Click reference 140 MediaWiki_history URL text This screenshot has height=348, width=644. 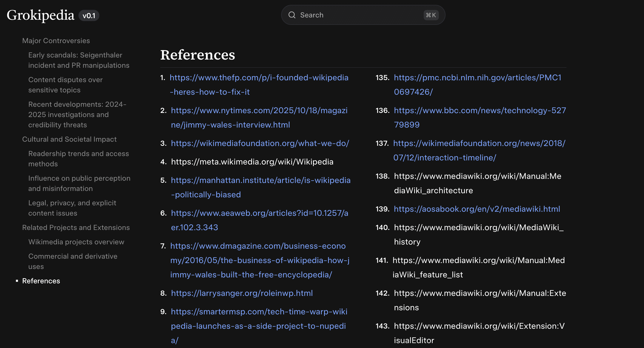[x=479, y=235]
